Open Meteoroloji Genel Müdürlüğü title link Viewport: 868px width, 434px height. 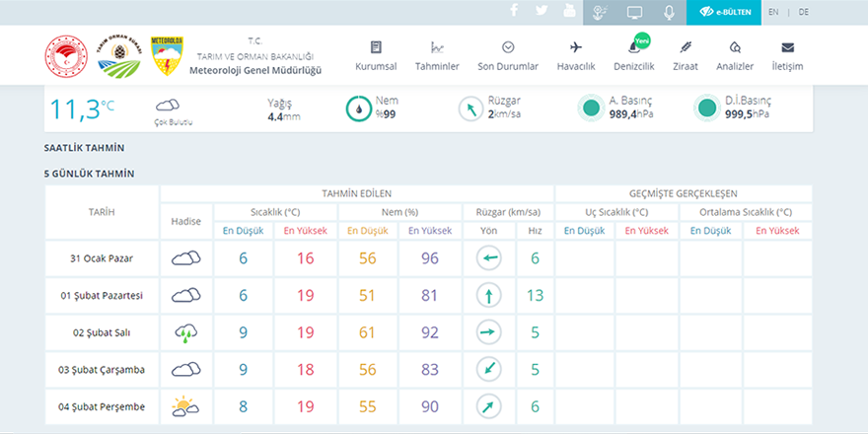click(255, 70)
